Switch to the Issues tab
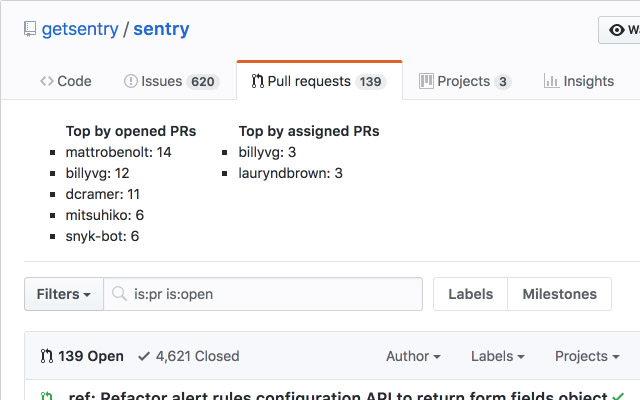The height and width of the screenshot is (400, 640). coord(171,81)
